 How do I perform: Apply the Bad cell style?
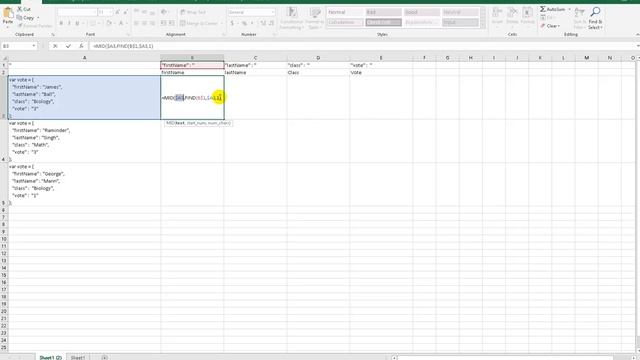(x=383, y=12)
